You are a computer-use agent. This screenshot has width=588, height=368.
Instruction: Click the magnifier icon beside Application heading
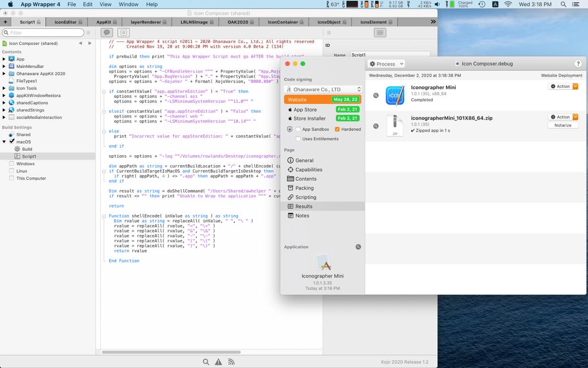[x=358, y=247]
